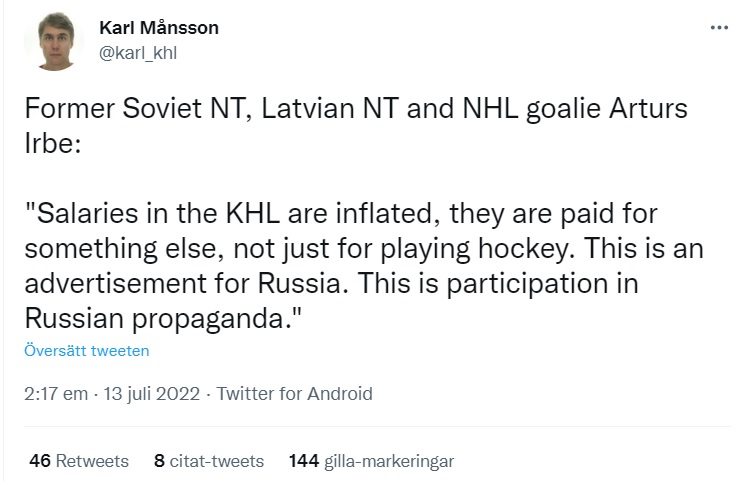742x481 pixels.
Task: Open the 144 gilla-markeringar likes list
Action: [x=371, y=461]
